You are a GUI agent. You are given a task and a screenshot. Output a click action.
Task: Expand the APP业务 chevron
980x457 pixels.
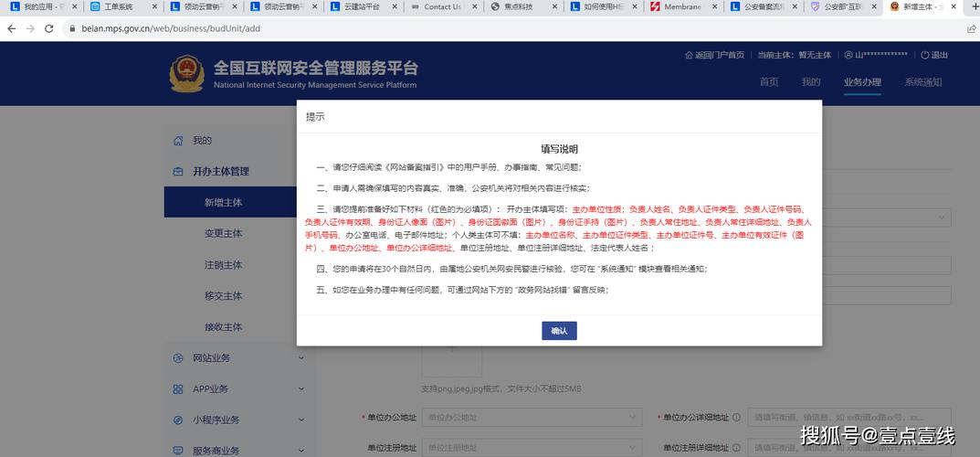click(301, 388)
